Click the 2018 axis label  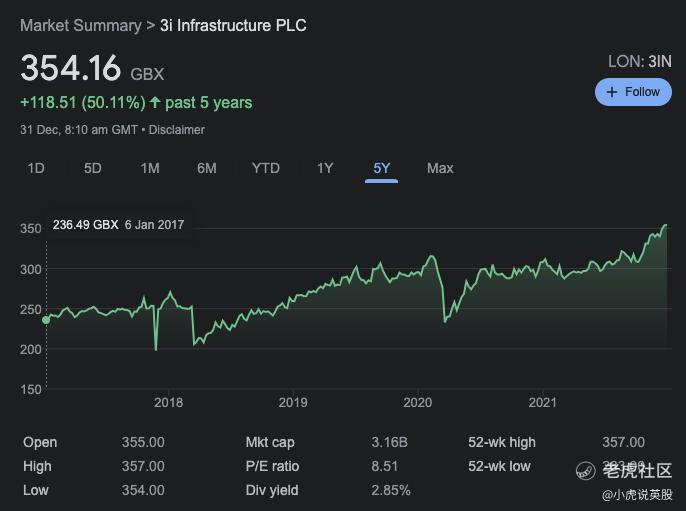(168, 402)
